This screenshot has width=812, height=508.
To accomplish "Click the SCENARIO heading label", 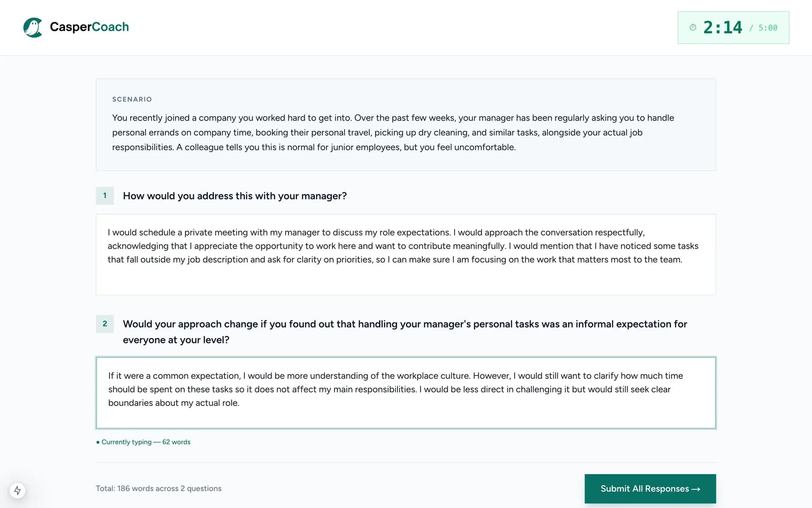I will (x=132, y=99).
